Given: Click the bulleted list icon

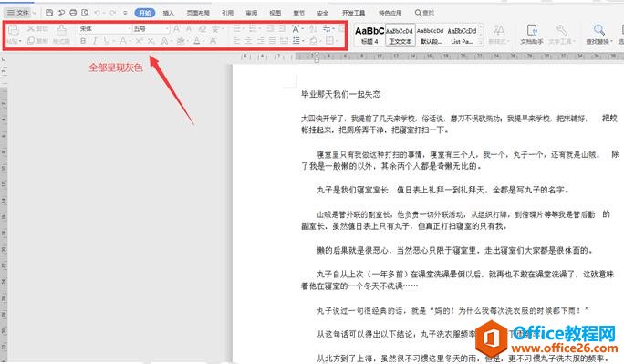Looking at the screenshot, I should 236,28.
